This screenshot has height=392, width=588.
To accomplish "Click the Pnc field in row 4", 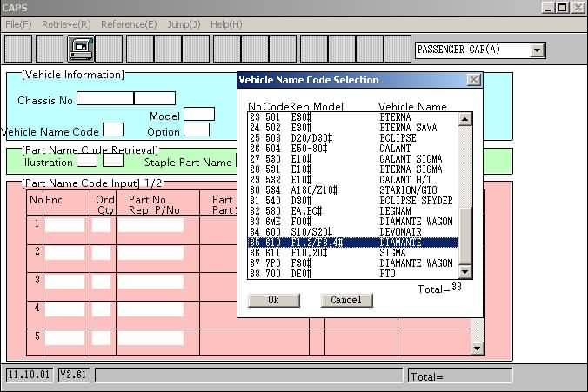I will 65,310.
